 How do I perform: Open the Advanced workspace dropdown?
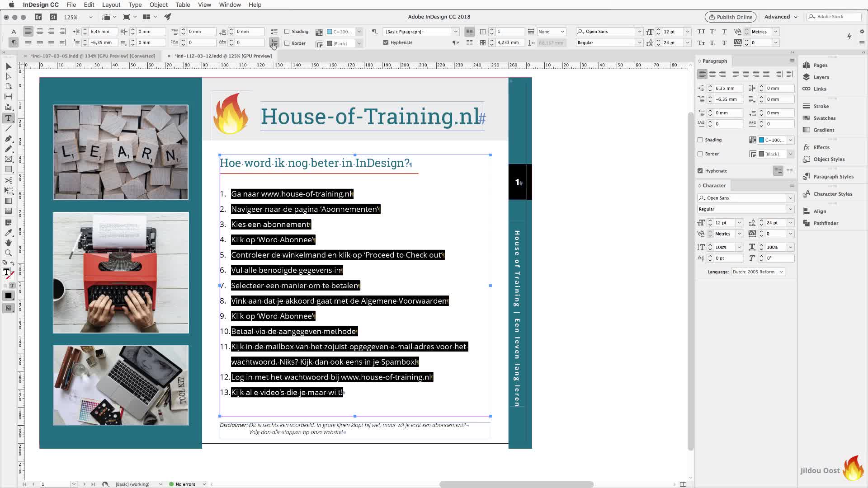781,17
